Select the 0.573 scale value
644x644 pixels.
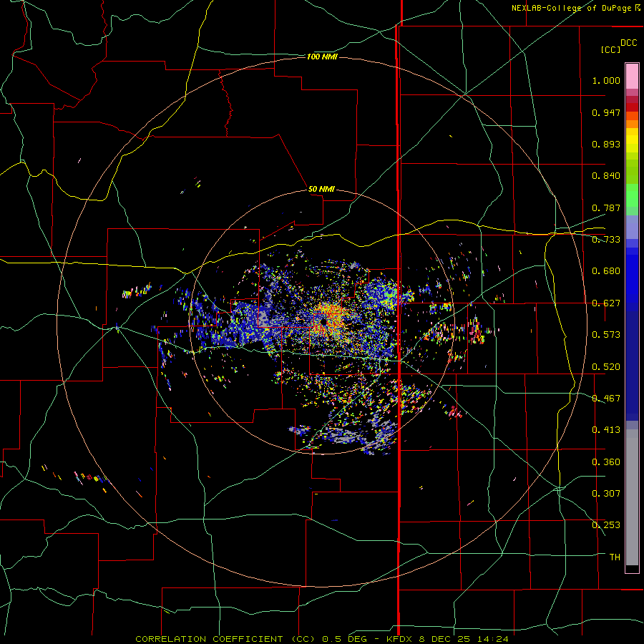[x=606, y=335]
